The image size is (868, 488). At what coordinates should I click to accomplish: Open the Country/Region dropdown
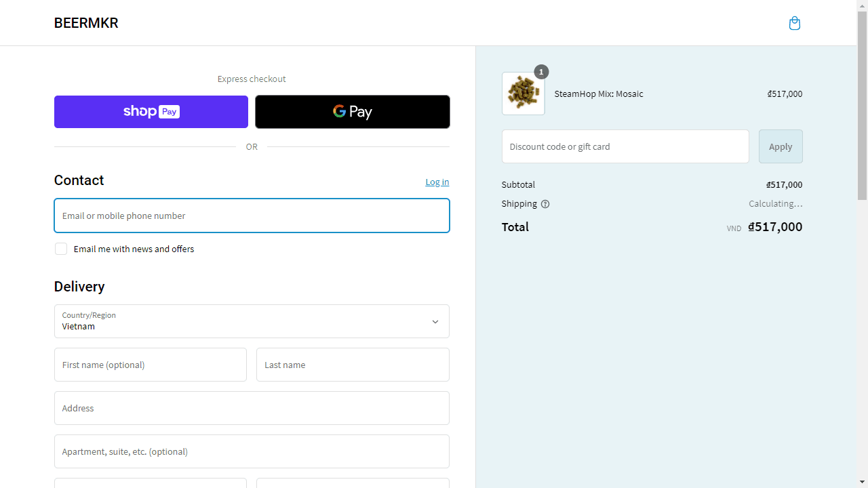coord(252,321)
